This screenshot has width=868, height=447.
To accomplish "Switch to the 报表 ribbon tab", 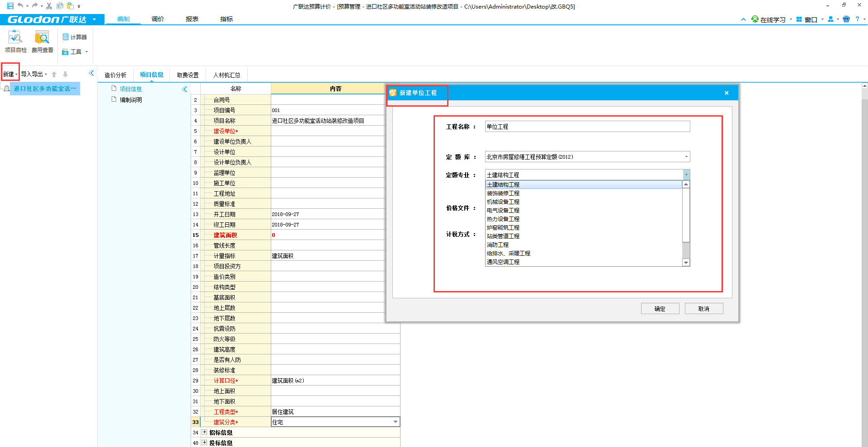I will click(192, 19).
